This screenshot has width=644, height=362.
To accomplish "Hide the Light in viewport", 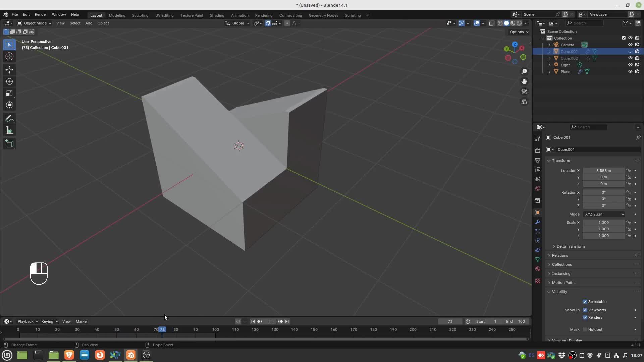I will (x=630, y=65).
